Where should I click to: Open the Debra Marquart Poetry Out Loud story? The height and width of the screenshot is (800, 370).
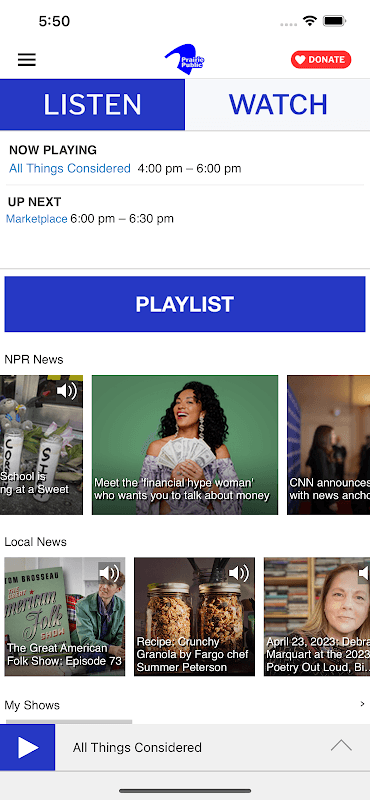pos(317,617)
